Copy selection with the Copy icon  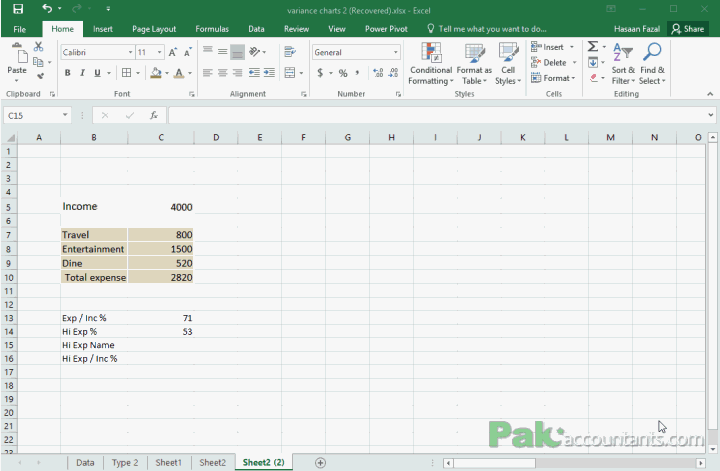(x=39, y=62)
